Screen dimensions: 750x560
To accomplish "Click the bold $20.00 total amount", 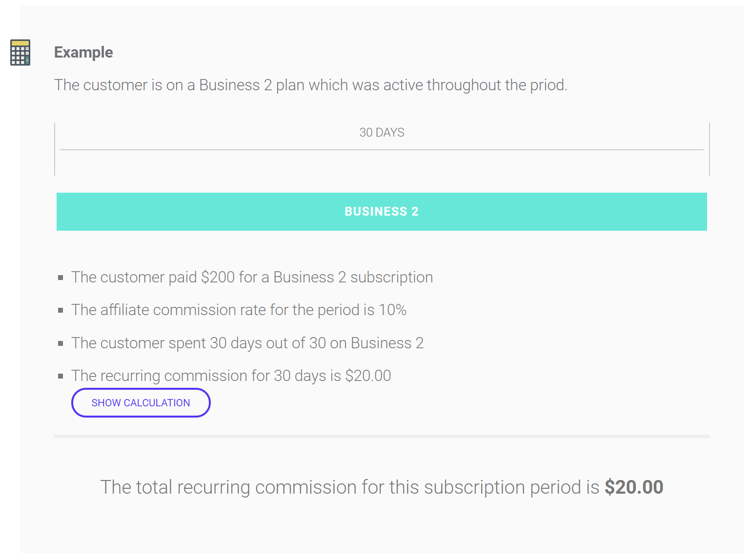I will point(633,487).
